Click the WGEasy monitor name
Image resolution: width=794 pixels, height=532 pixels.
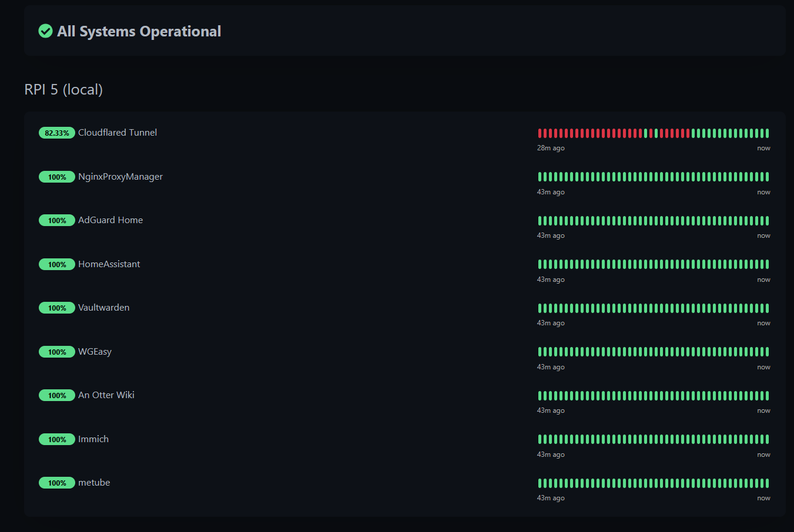[95, 352]
